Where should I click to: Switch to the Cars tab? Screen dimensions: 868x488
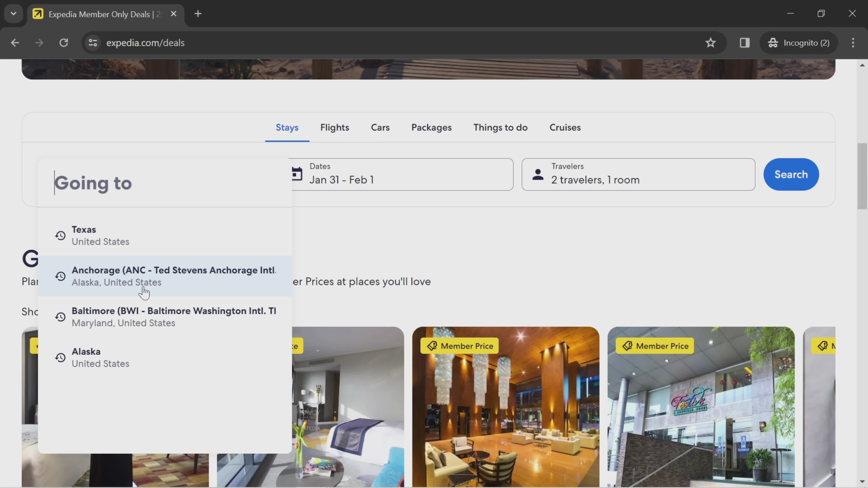point(380,128)
